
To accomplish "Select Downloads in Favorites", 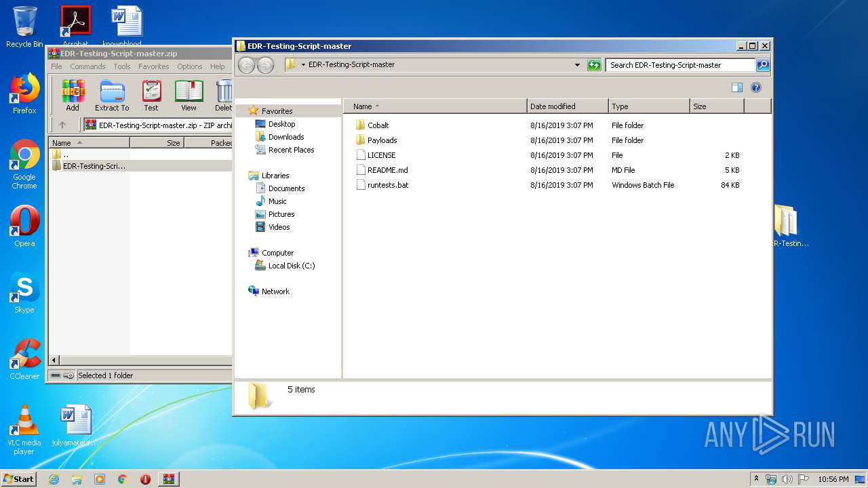I will click(285, 137).
